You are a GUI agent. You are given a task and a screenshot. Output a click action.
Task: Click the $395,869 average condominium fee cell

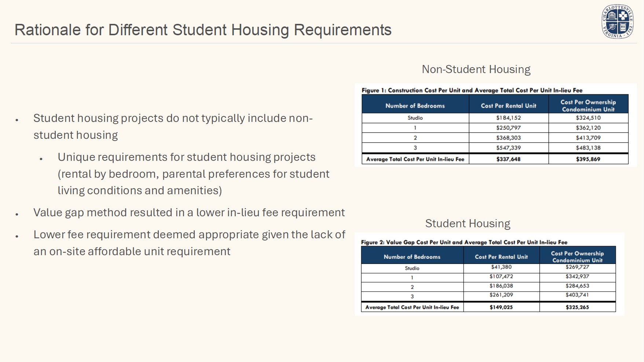pyautogui.click(x=588, y=159)
